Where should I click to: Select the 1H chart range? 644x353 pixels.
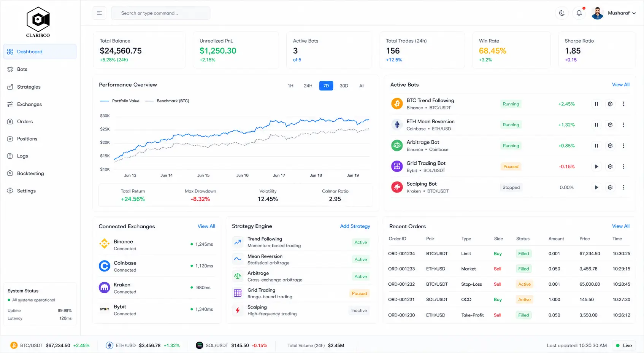point(290,86)
